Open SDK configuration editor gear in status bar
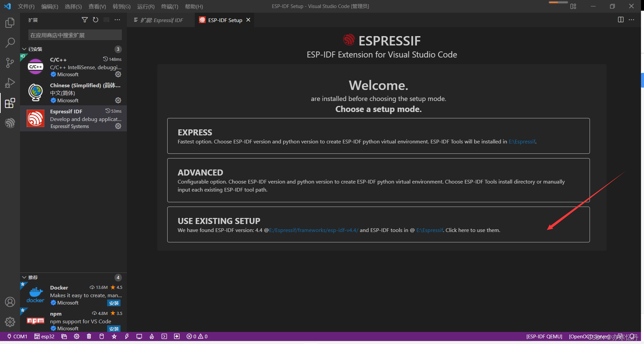The image size is (644, 344). pyautogui.click(x=77, y=336)
